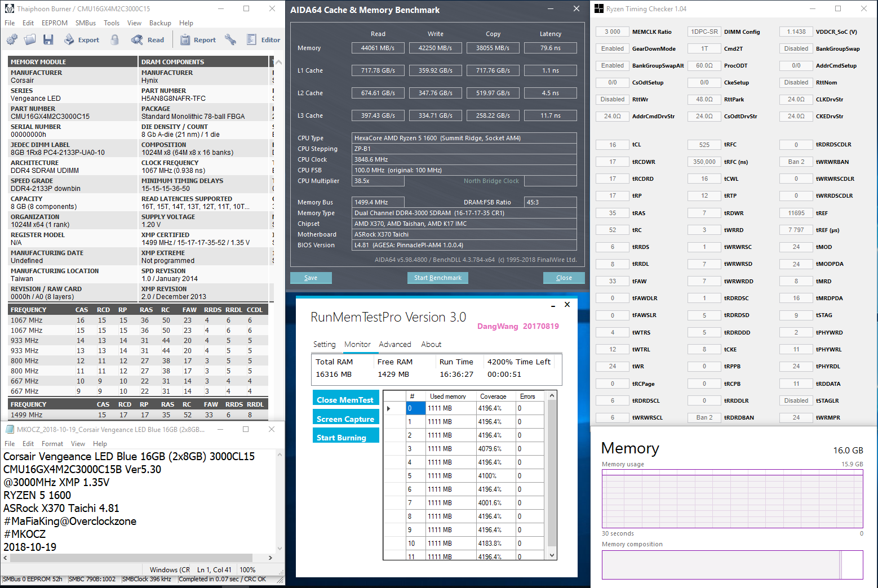
Task: Click the row pointer arrow beside row 0
Action: click(x=388, y=408)
